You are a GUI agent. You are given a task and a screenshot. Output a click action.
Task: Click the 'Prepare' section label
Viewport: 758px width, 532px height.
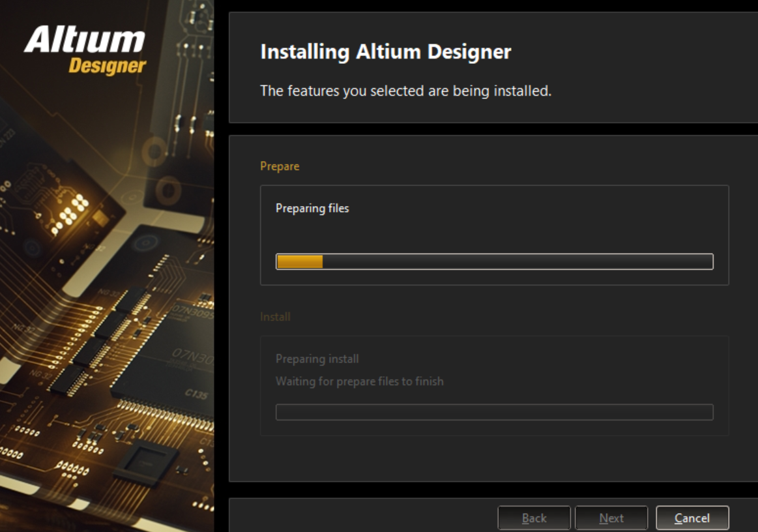[x=280, y=166]
